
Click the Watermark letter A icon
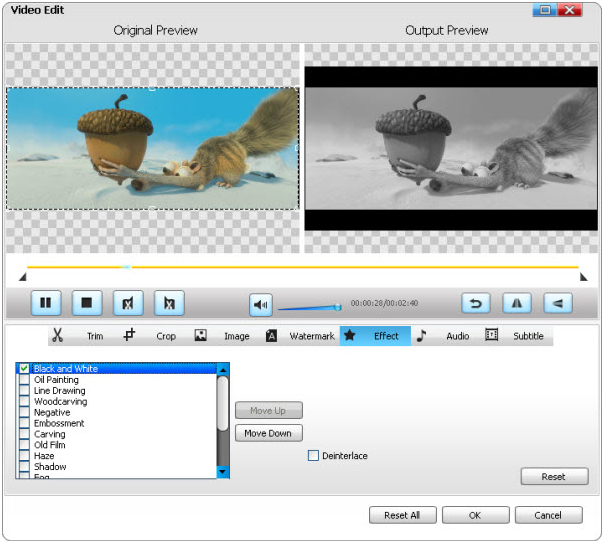tap(271, 335)
